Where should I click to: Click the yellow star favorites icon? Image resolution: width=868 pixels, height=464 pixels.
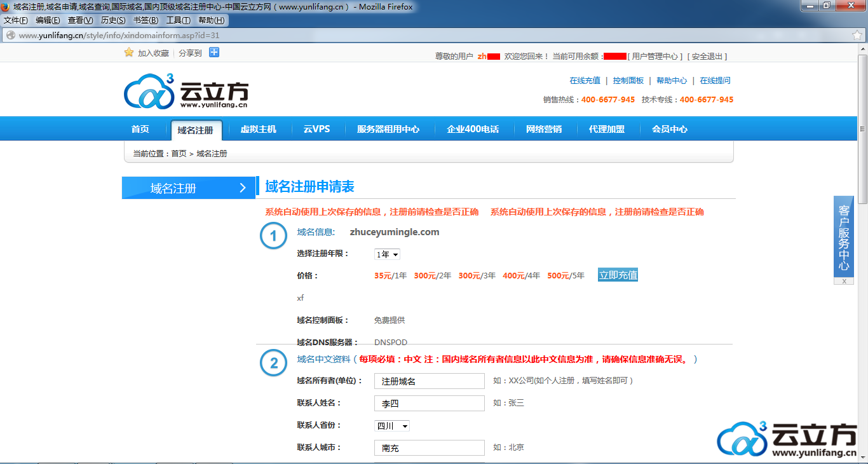pyautogui.click(x=129, y=53)
